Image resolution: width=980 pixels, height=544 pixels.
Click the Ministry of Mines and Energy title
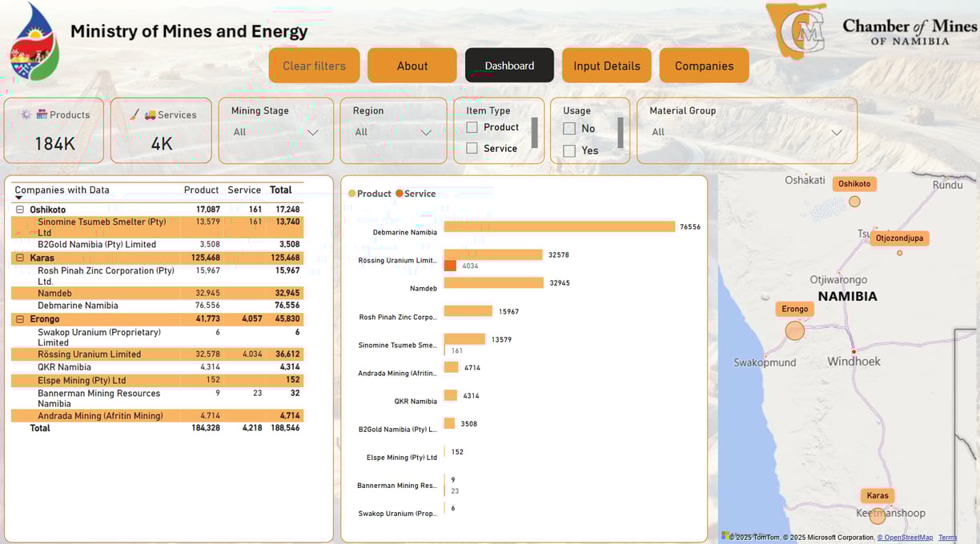(x=189, y=31)
